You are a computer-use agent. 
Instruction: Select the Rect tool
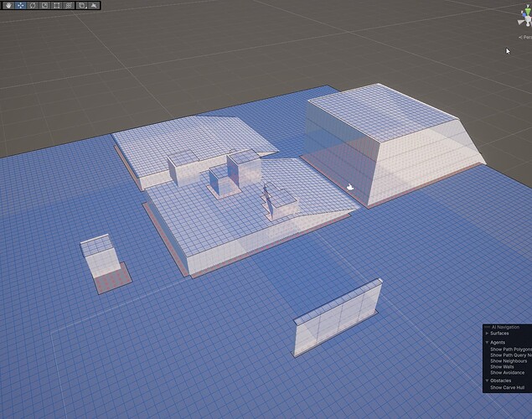(57, 5)
